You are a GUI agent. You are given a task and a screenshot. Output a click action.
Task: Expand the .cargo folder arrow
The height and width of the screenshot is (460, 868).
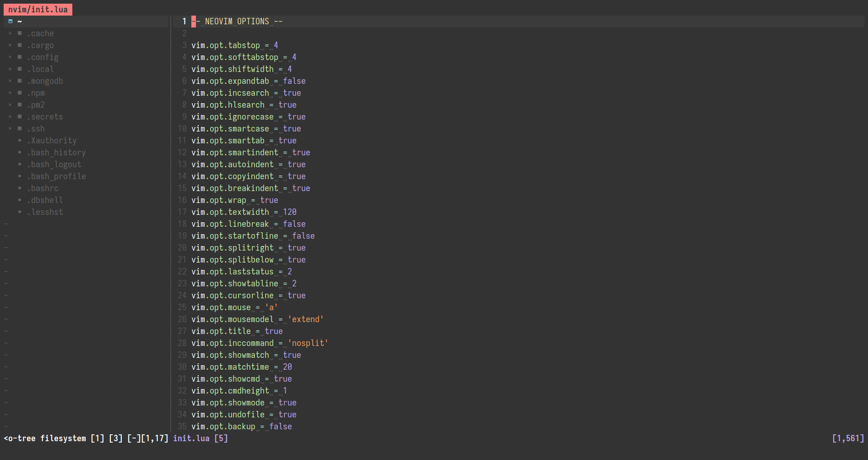[11, 45]
